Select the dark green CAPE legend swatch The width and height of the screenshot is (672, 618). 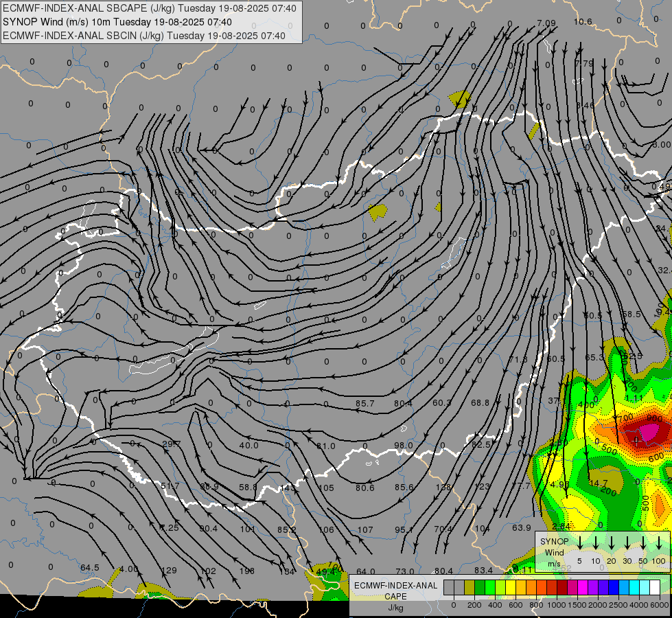point(480,587)
